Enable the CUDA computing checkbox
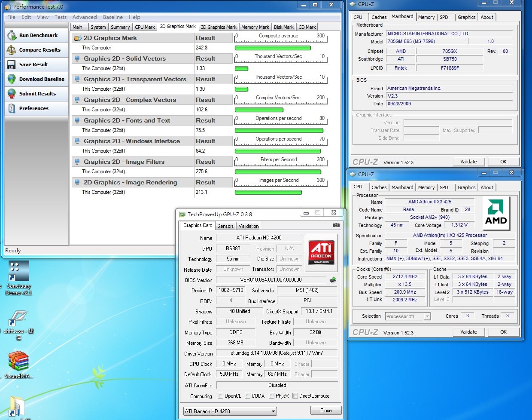 (x=247, y=396)
